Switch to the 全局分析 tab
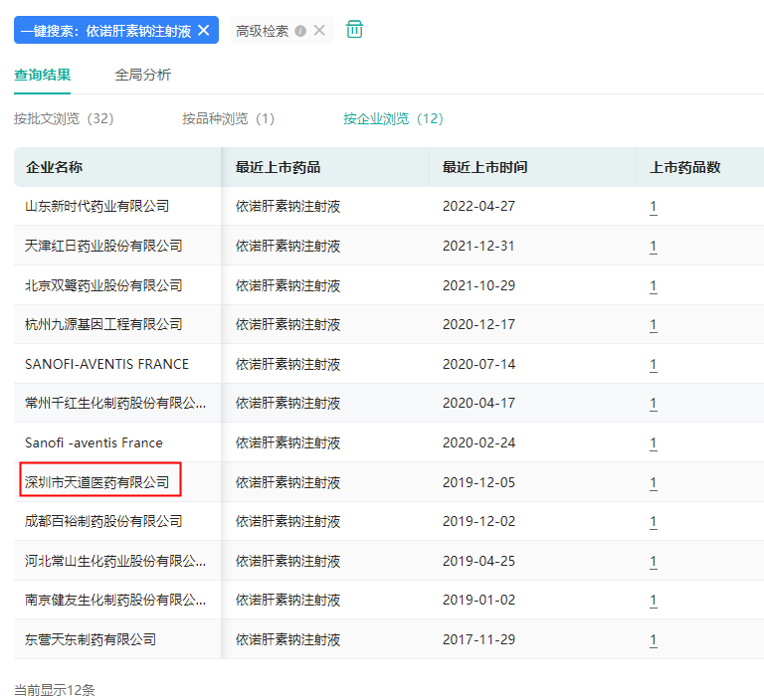 click(142, 75)
